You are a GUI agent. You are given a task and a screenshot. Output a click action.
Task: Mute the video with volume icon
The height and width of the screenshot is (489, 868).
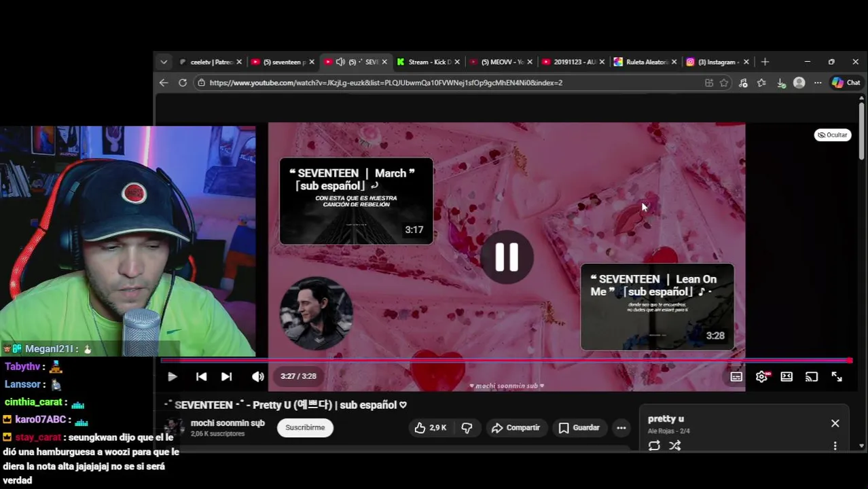pyautogui.click(x=257, y=376)
